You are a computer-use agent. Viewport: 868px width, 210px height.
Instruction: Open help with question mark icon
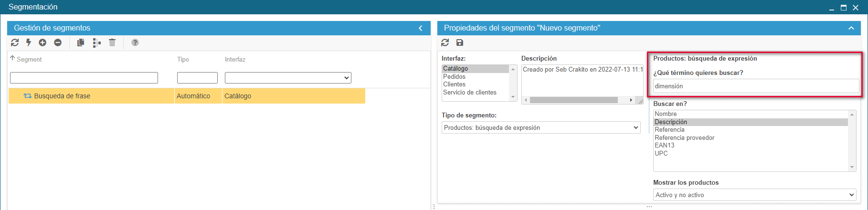(x=135, y=42)
